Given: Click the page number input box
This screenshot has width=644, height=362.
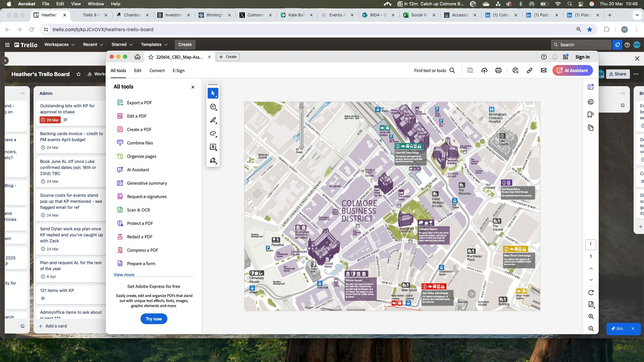Looking at the screenshot, I should [x=591, y=244].
